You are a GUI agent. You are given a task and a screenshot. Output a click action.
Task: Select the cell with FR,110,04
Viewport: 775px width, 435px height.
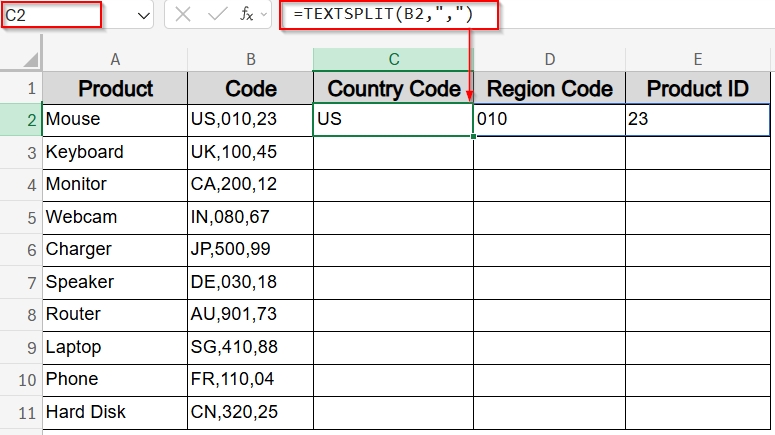coord(250,380)
